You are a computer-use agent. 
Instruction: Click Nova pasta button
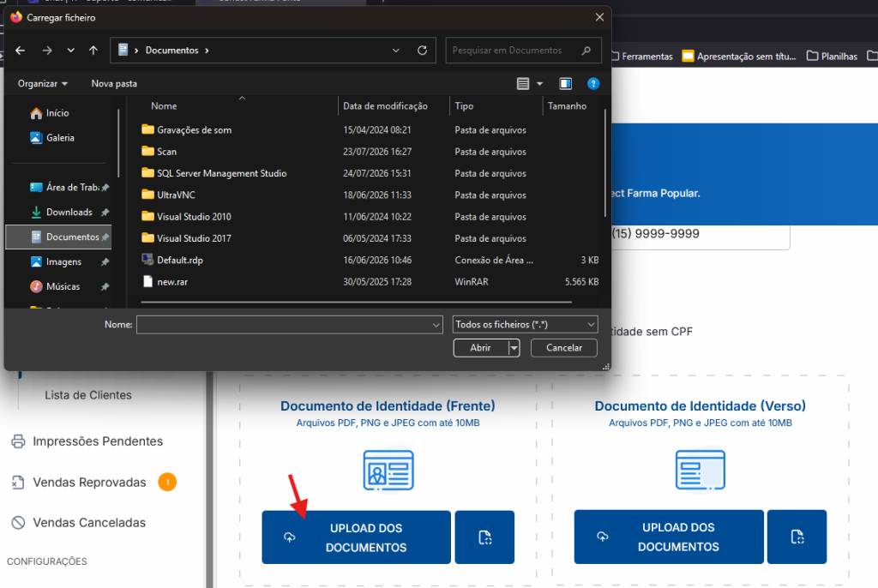point(114,83)
